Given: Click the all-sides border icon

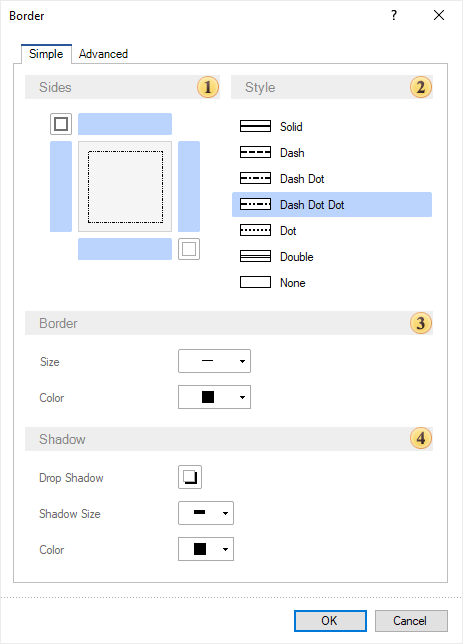Looking at the screenshot, I should [61, 124].
